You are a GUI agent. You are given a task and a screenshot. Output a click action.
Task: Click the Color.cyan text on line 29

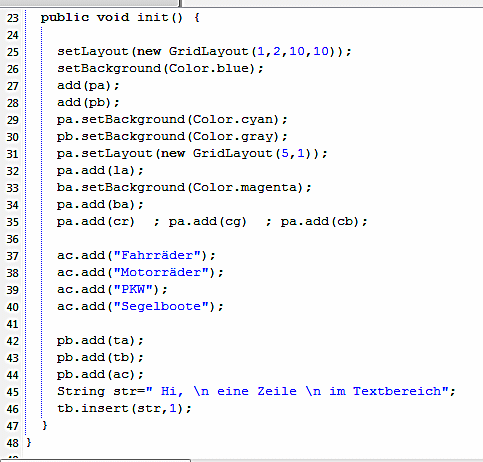pyautogui.click(x=233, y=119)
